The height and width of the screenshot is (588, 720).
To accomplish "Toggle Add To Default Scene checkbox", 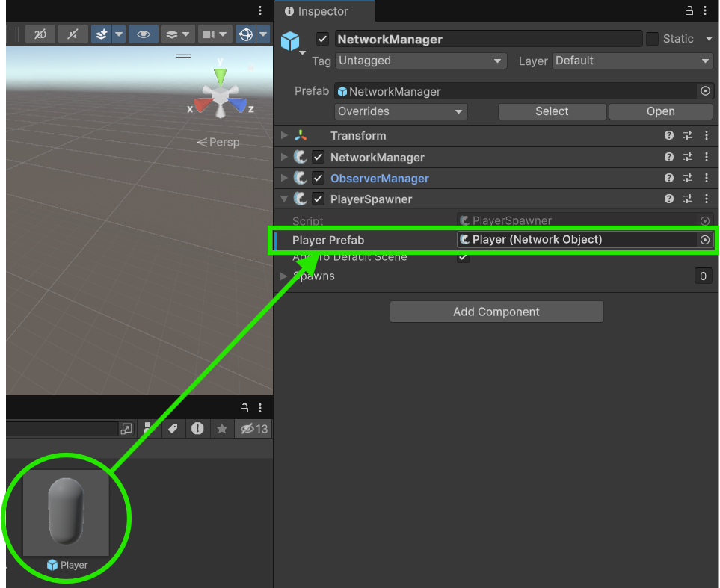I will pyautogui.click(x=463, y=256).
